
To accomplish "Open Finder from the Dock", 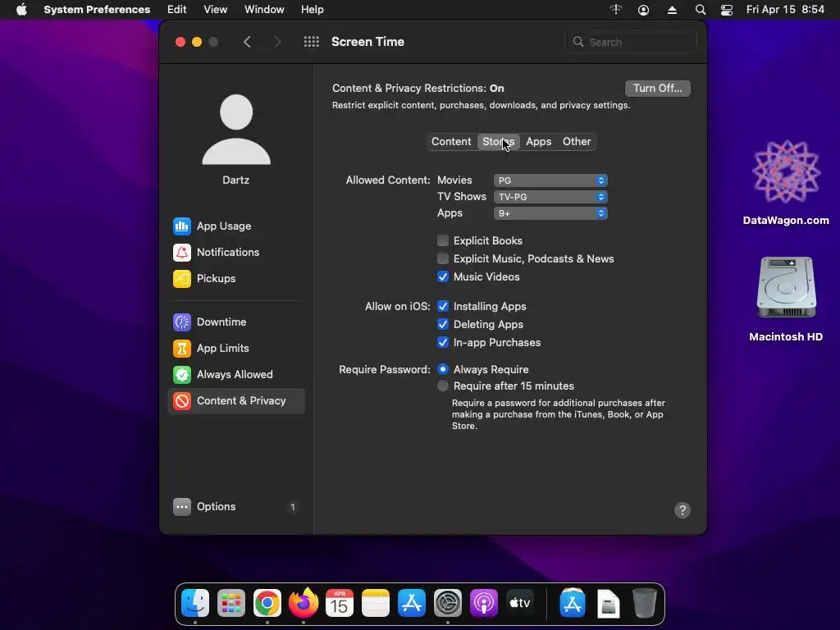I will (195, 603).
